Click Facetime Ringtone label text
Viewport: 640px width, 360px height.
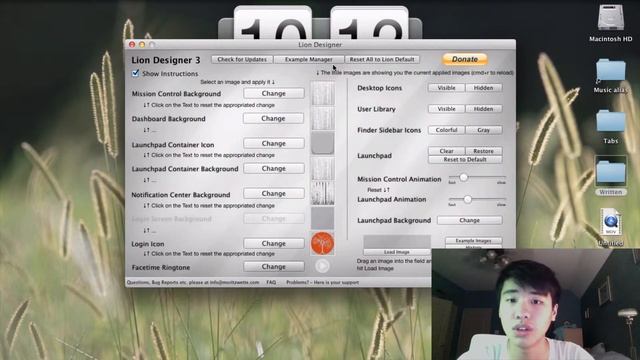[x=161, y=267]
